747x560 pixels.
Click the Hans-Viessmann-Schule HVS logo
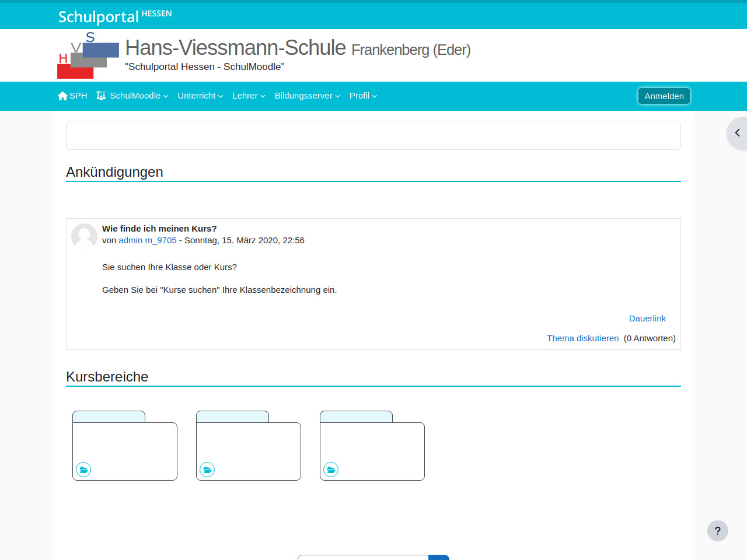tap(88, 55)
